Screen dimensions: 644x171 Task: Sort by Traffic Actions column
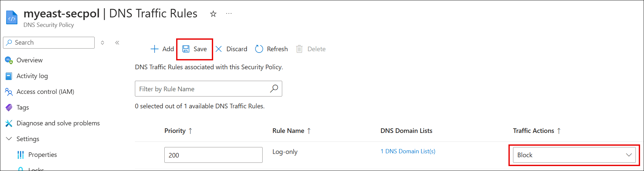click(537, 131)
